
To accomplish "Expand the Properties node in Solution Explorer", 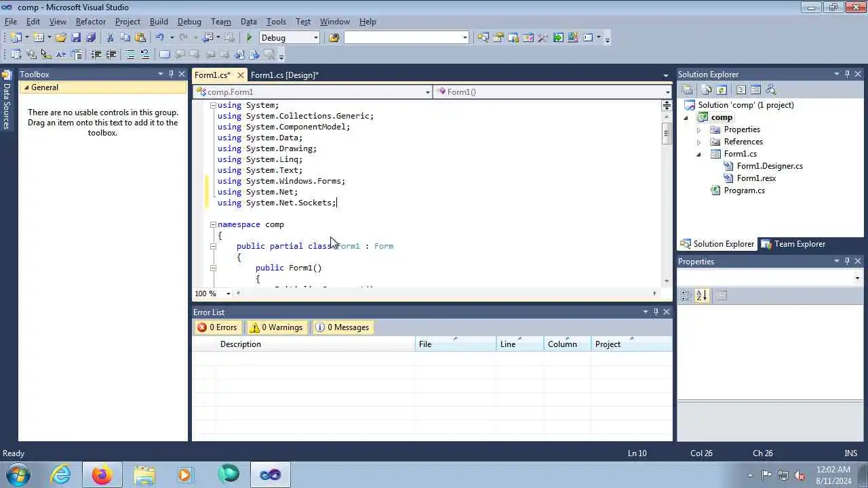I will tap(698, 129).
